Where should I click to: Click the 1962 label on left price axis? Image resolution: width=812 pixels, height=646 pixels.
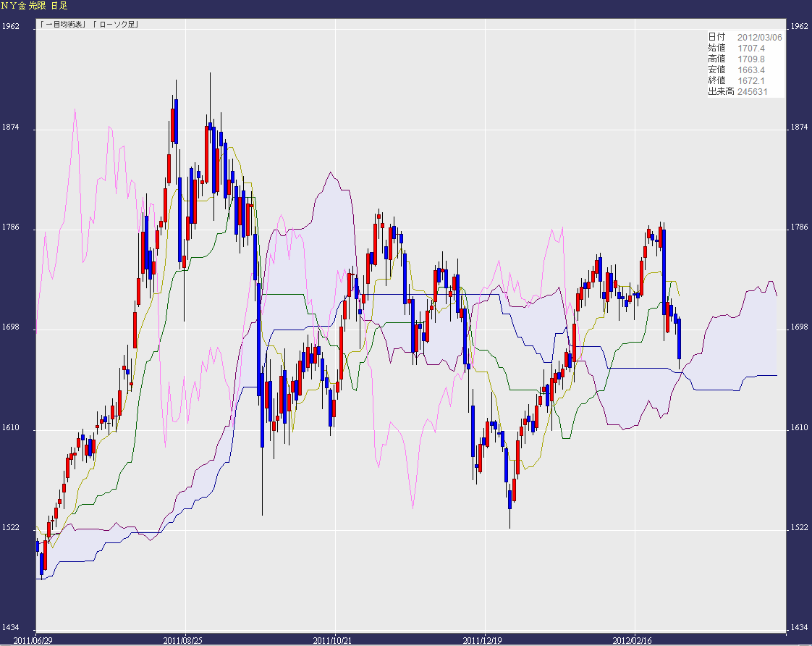tap(10, 26)
